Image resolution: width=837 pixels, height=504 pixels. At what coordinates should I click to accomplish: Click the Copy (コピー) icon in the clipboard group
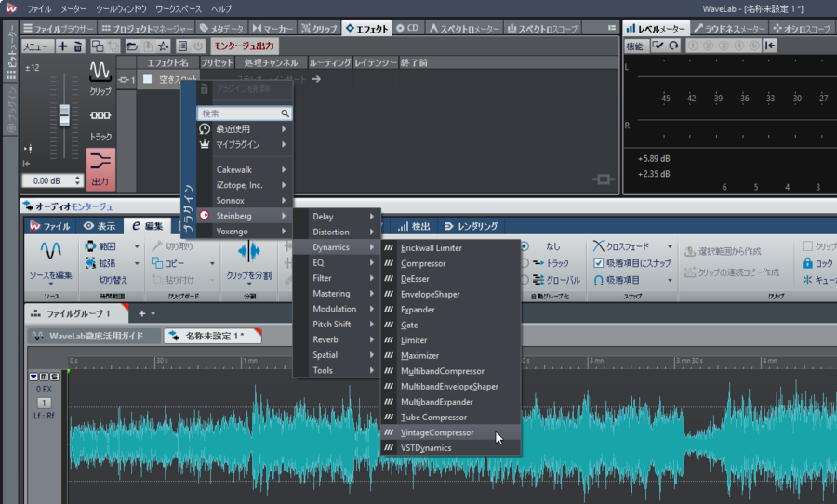pyautogui.click(x=157, y=263)
